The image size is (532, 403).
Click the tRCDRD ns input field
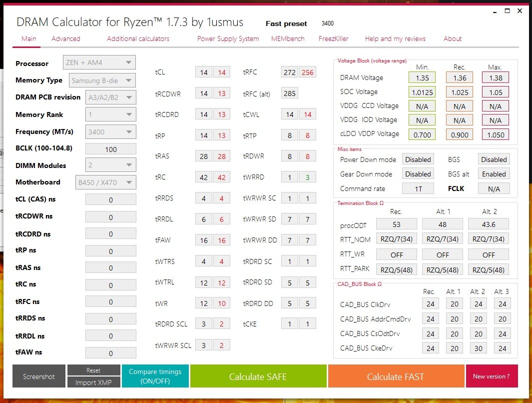(110, 233)
